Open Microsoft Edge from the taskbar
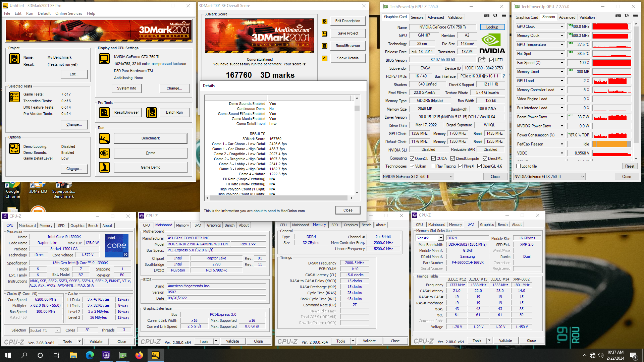This screenshot has width=644, height=362. (x=90, y=355)
